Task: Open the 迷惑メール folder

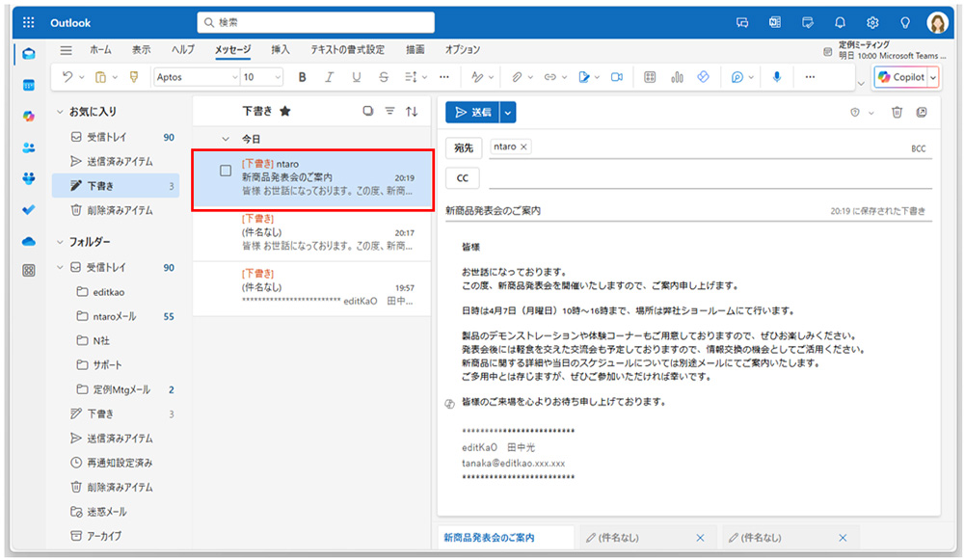Action: 117,512
